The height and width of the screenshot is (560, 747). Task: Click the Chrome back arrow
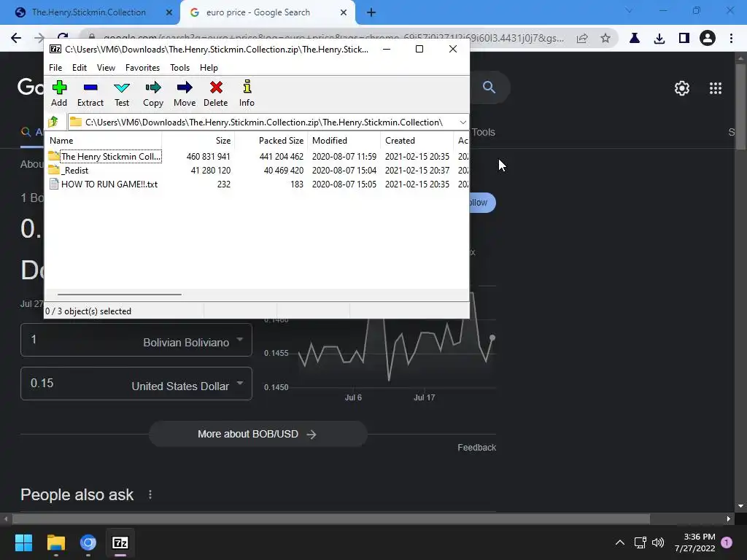(x=16, y=38)
